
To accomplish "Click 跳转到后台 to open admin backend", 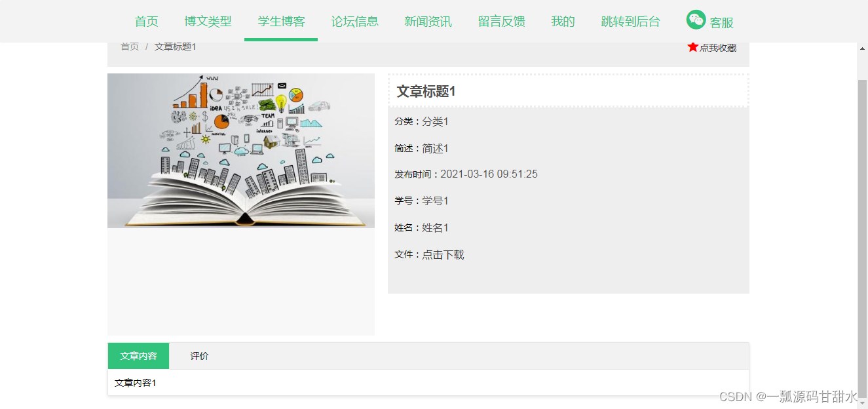I will [x=630, y=21].
